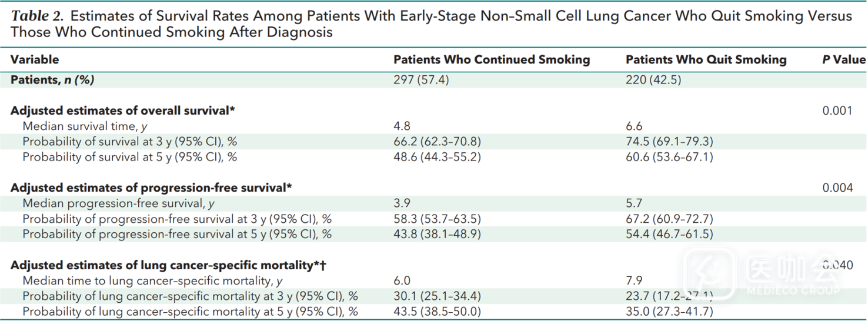
Task: Click the "66.2 (62.3–70.8)" cell
Action: click(437, 142)
